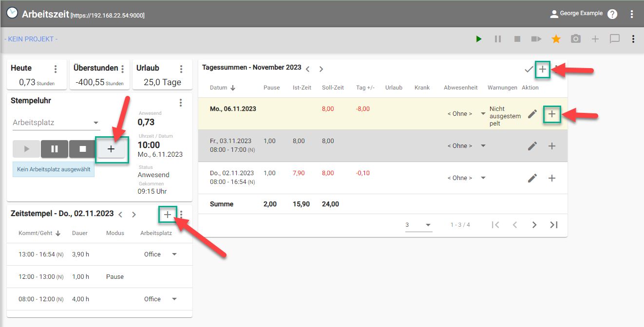Open the help question mark icon
The height and width of the screenshot is (327, 644).
(x=612, y=14)
